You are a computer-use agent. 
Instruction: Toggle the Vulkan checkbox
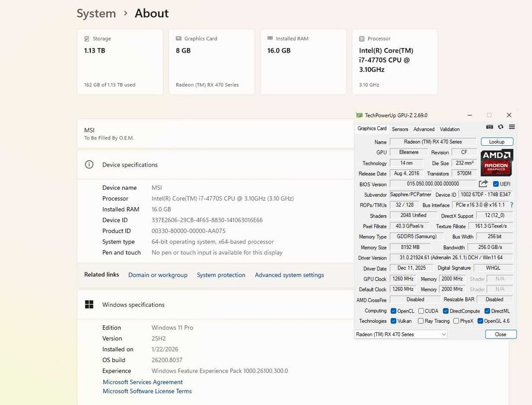coord(393,321)
